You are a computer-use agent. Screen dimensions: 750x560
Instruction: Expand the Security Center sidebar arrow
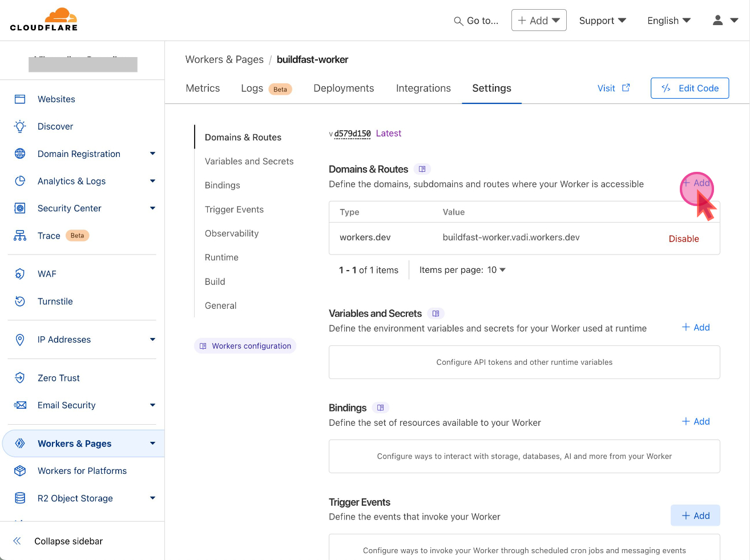pos(152,208)
